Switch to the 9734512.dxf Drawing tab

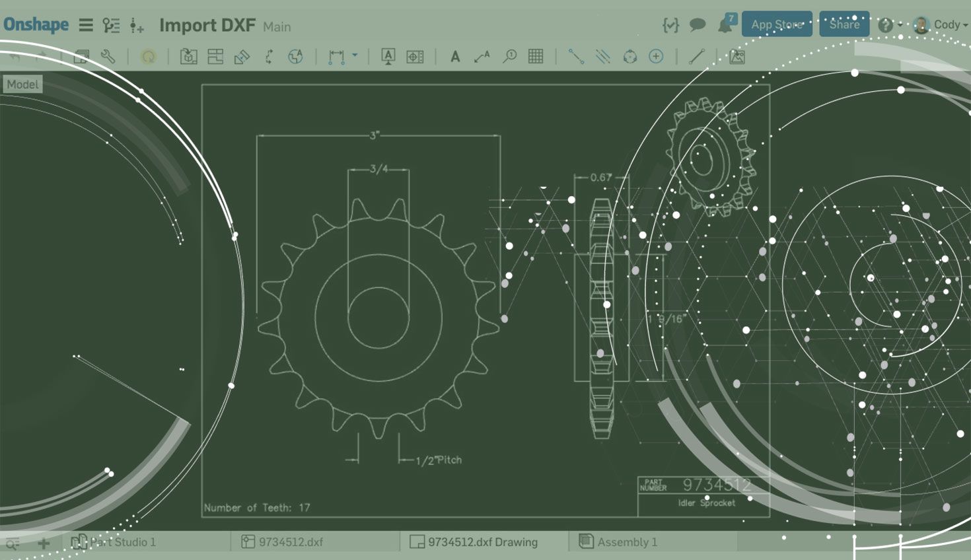pyautogui.click(x=482, y=542)
